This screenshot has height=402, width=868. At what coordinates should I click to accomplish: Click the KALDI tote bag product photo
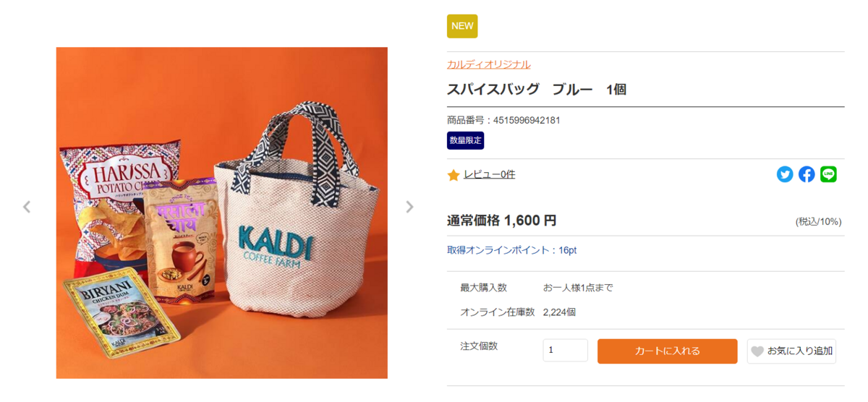(x=222, y=213)
